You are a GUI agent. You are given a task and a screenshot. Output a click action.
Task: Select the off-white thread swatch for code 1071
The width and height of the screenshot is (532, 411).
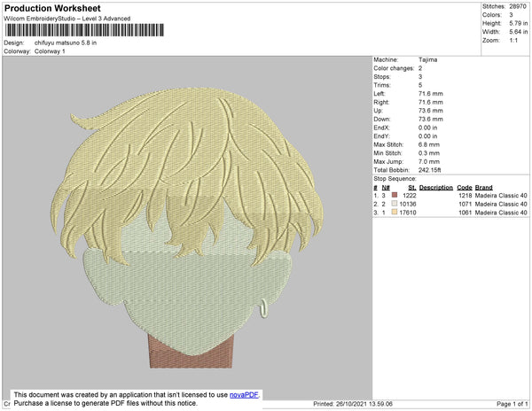[x=395, y=204]
